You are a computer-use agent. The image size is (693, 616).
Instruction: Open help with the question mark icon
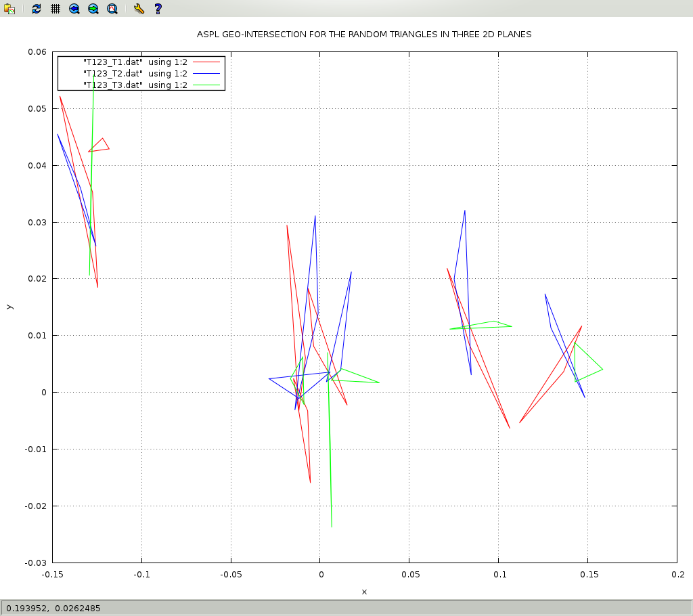(158, 9)
